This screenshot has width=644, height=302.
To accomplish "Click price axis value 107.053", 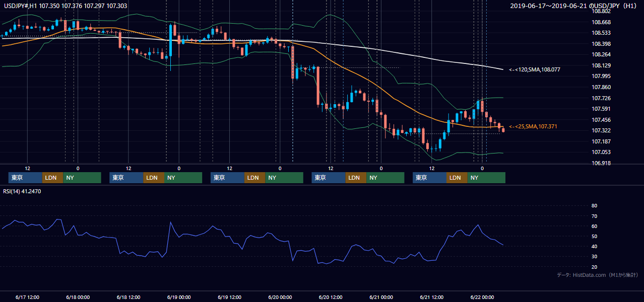I will click(601, 152).
